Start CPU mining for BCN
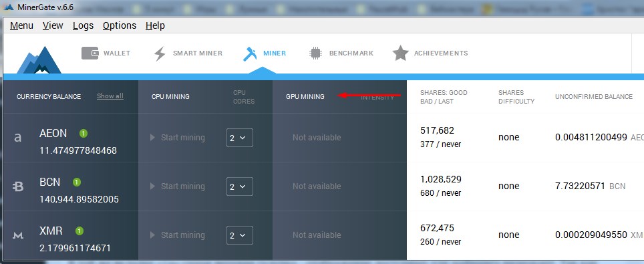644x264 pixels. point(178,186)
